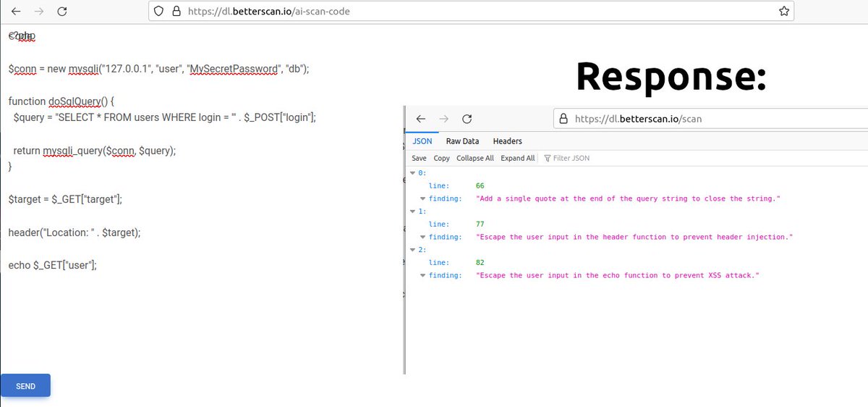The height and width of the screenshot is (407, 868).
Task: Click the finding text about XSS attack
Action: click(x=618, y=275)
